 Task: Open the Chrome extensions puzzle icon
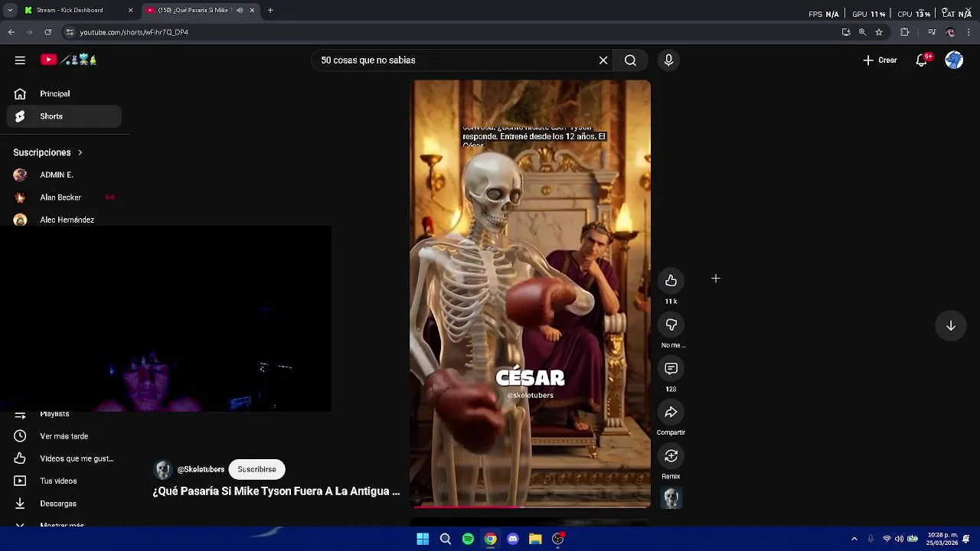pos(905,32)
